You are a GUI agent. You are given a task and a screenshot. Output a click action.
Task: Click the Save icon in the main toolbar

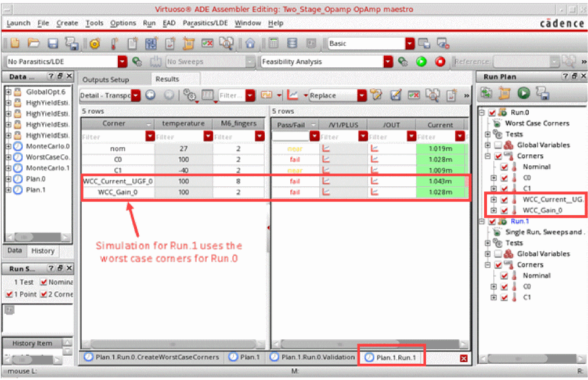[53, 44]
